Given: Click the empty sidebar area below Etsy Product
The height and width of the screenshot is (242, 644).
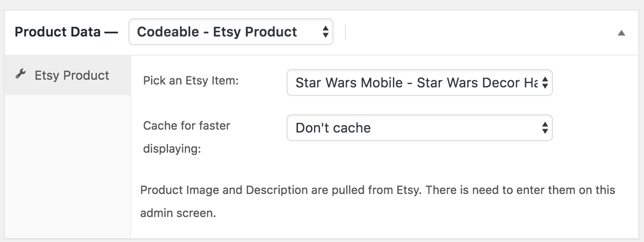Looking at the screenshot, I should coord(68,163).
